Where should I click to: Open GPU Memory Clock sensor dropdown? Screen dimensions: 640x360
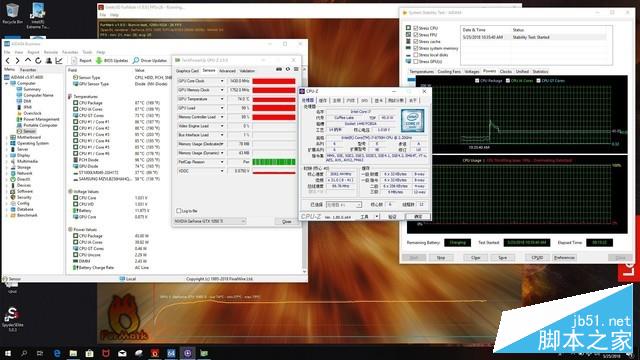222,90
